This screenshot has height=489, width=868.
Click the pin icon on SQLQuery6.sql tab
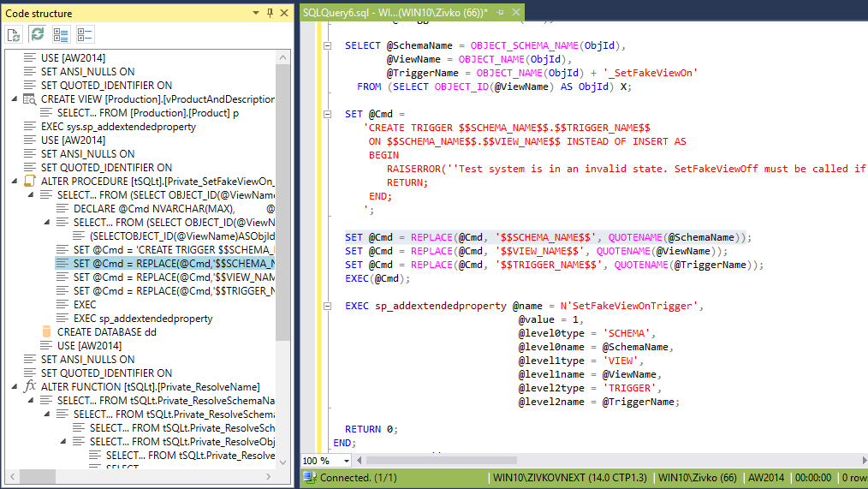tap(501, 12)
